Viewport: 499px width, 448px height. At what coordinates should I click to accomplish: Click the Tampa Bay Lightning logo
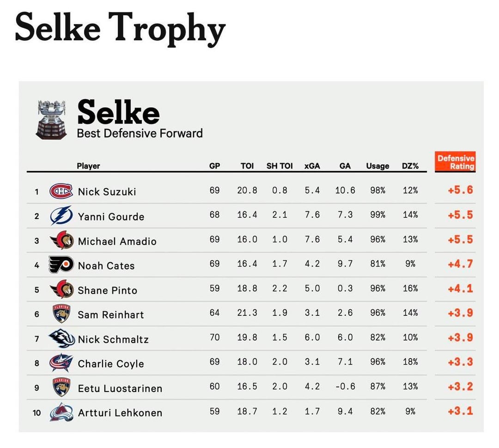[x=61, y=216]
